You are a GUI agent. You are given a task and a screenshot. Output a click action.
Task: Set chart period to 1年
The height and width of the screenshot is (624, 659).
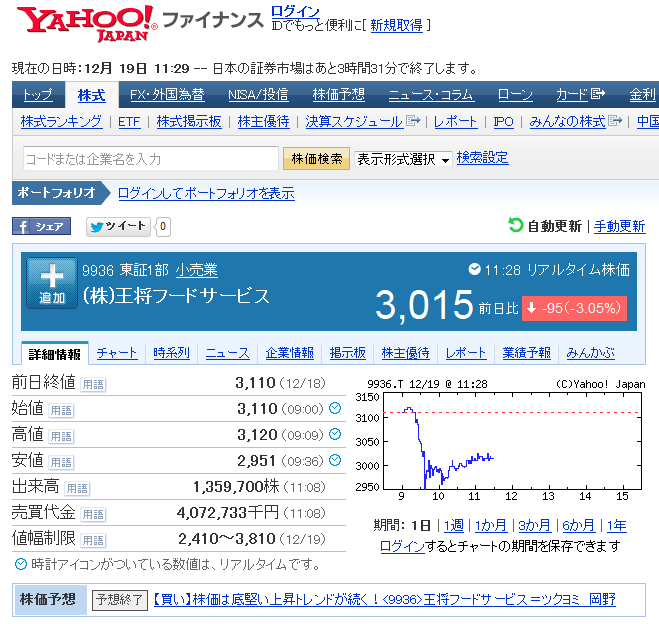tap(617, 526)
